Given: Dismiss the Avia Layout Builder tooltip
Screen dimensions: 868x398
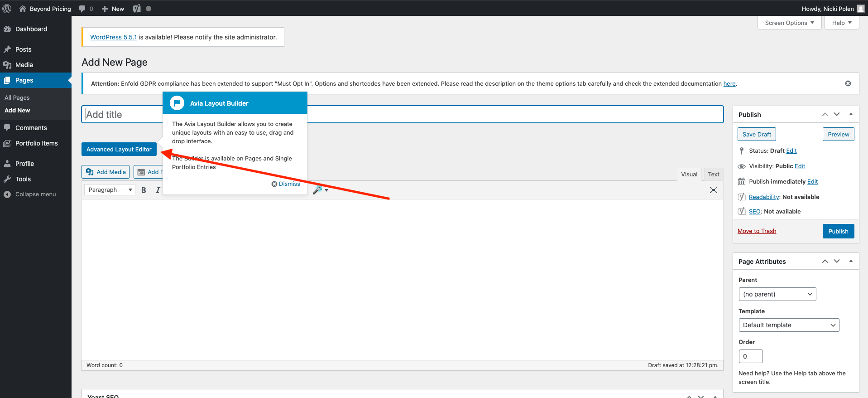Looking at the screenshot, I should (286, 184).
